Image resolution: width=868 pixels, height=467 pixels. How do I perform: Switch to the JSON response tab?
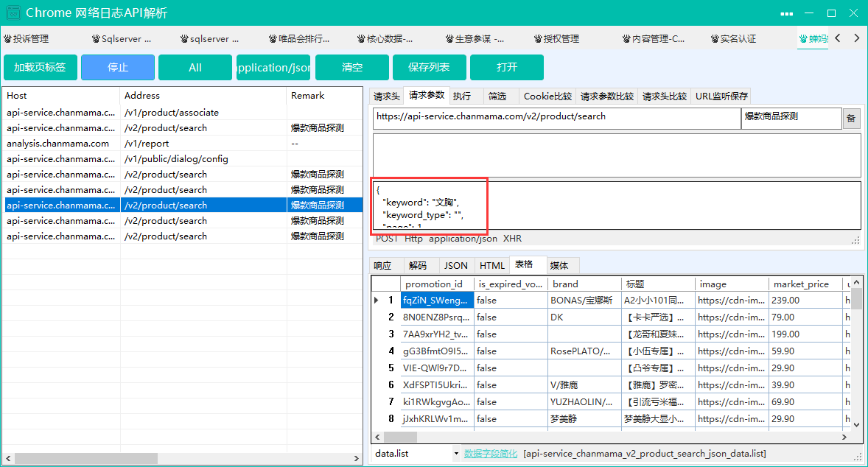[455, 266]
